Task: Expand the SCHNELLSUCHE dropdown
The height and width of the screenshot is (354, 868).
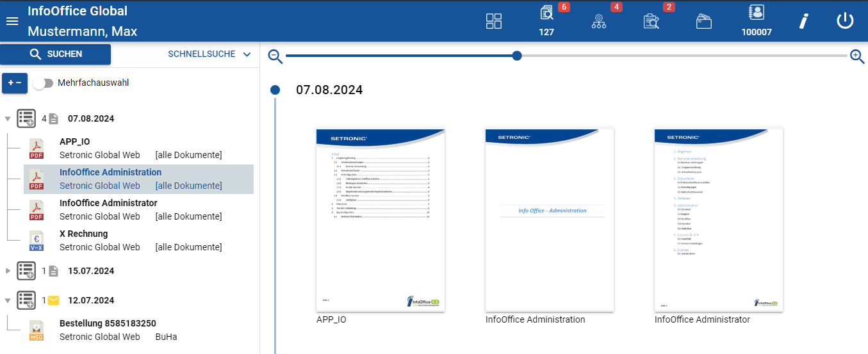Action: pyautogui.click(x=209, y=54)
